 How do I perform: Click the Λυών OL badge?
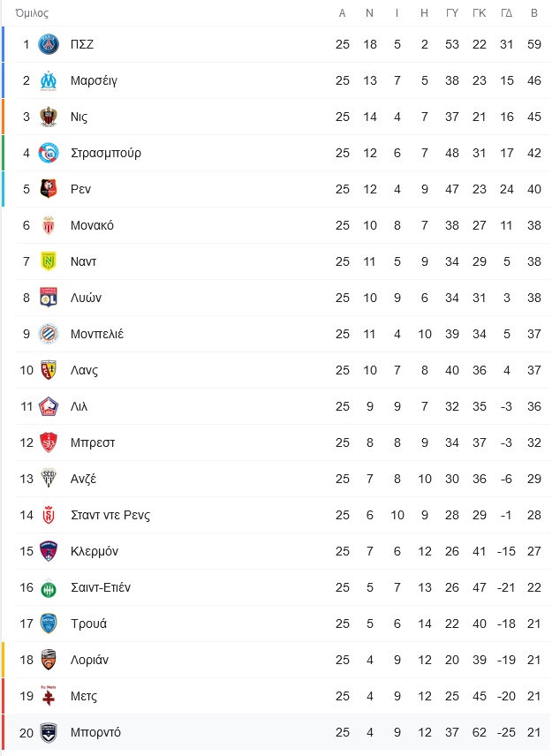pyautogui.click(x=49, y=298)
